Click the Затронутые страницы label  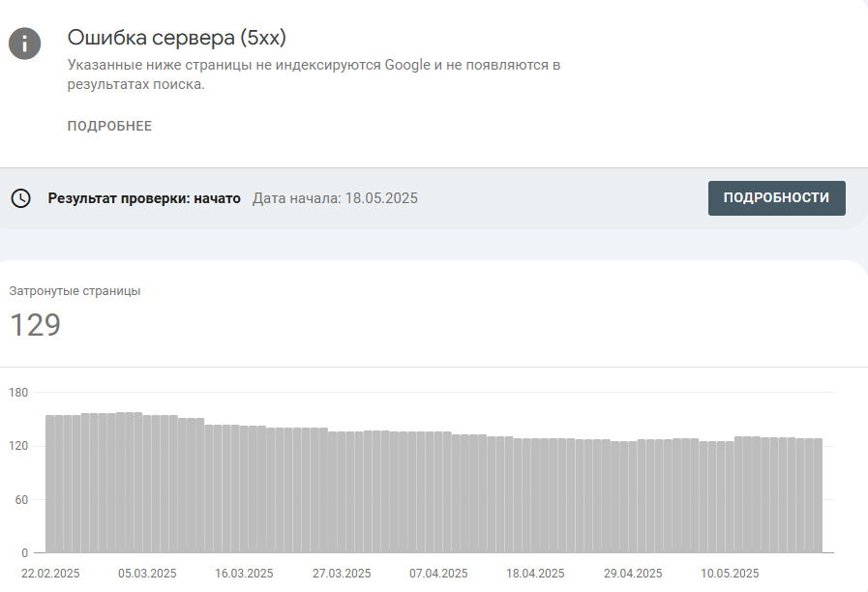pyautogui.click(x=75, y=291)
